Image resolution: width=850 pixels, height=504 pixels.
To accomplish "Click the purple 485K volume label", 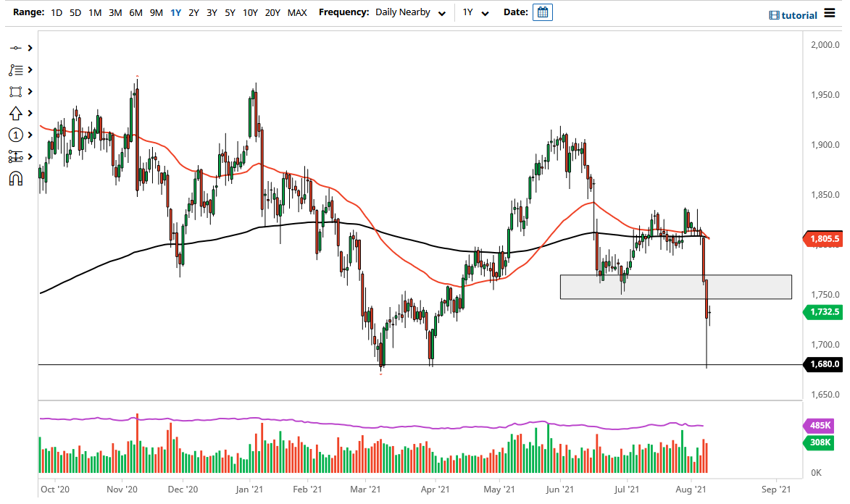I will 819,425.
